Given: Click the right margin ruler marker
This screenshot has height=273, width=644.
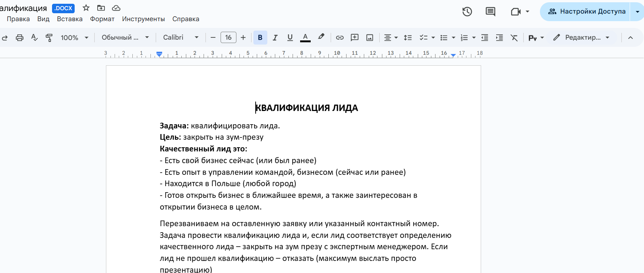Looking at the screenshot, I should (453, 55).
